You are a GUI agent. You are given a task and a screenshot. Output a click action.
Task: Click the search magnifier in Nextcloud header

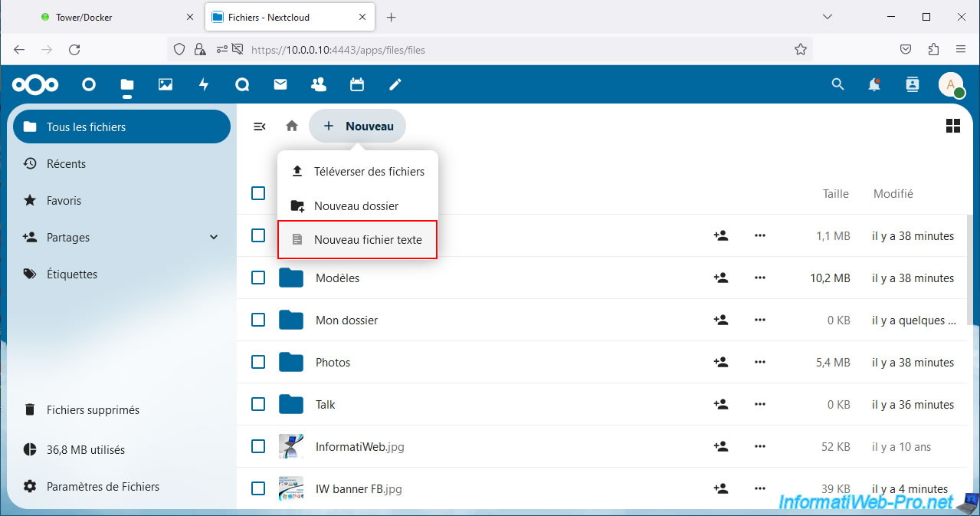click(837, 84)
